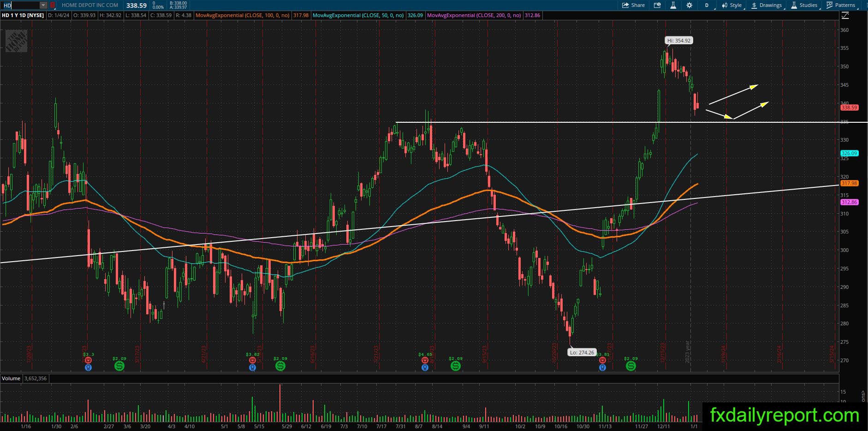Click the magenta 312.86 price axis bubble
Image resolution: width=868 pixels, height=431 pixels.
click(x=849, y=202)
